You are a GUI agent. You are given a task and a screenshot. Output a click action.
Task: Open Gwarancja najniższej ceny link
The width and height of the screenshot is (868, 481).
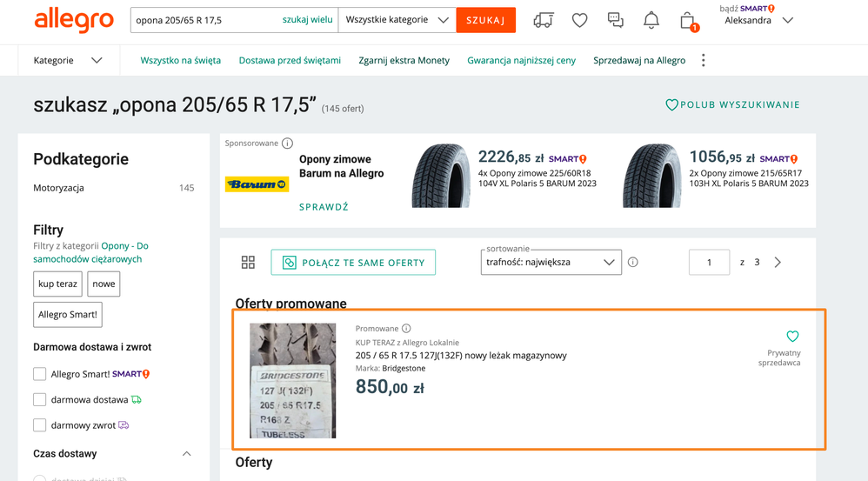[x=522, y=60]
